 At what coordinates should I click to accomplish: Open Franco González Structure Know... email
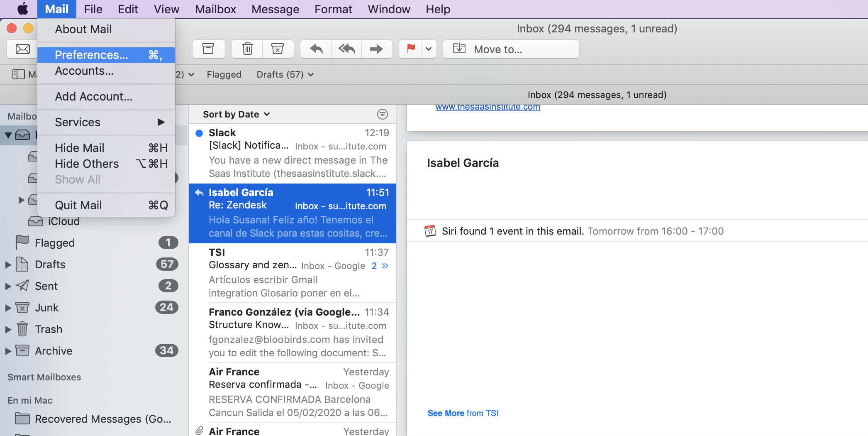point(293,333)
